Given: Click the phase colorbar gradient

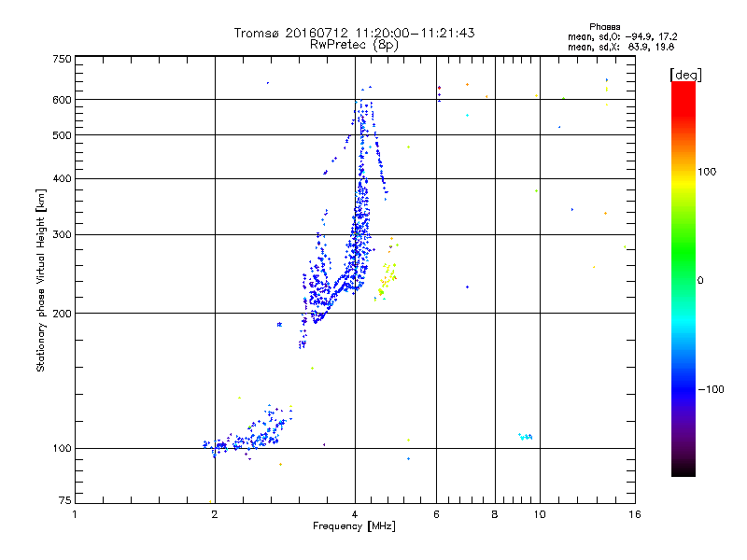Looking at the screenshot, I should 684,279.
